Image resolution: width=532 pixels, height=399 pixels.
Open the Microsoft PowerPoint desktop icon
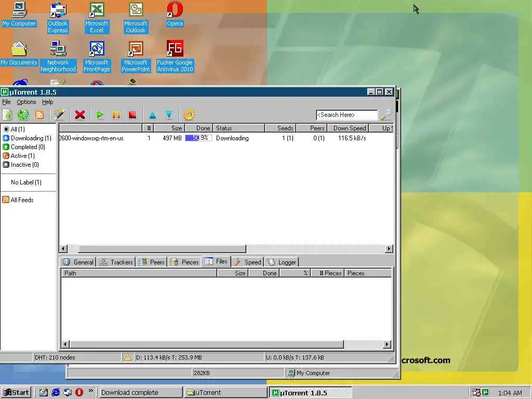pos(136,57)
